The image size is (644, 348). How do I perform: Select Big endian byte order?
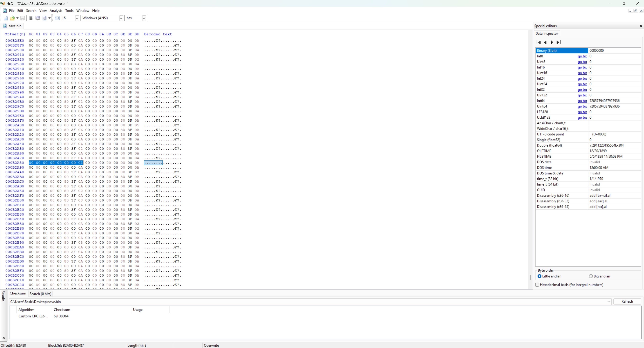click(599, 276)
